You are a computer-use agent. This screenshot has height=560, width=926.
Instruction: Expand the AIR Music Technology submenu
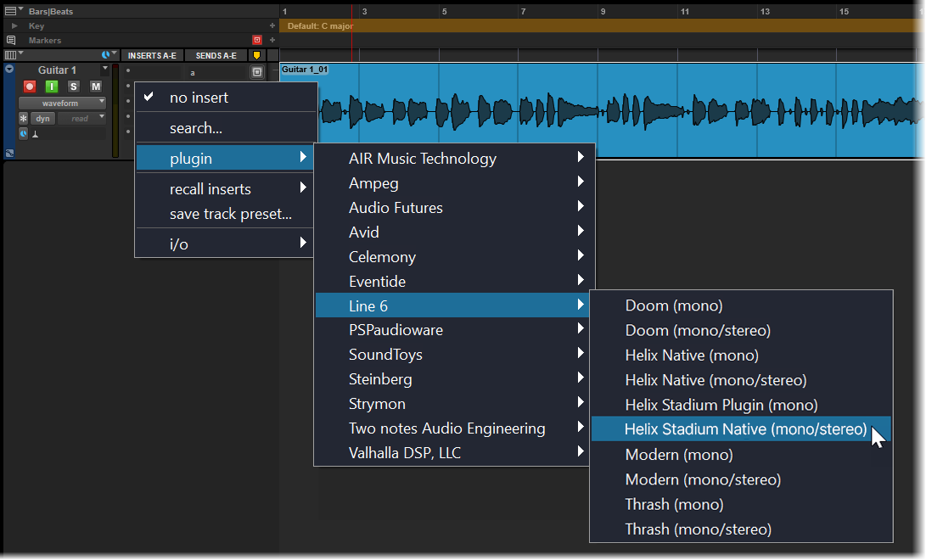tap(452, 158)
